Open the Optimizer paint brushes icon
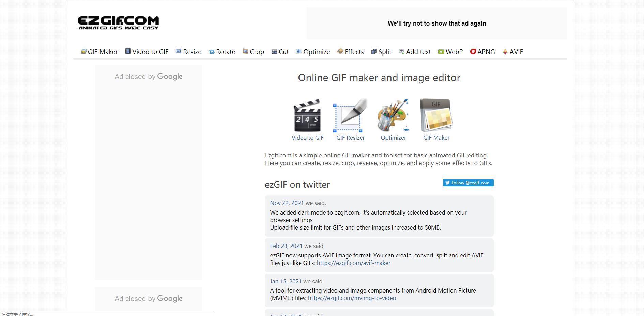The width and height of the screenshot is (644, 316). point(393,116)
